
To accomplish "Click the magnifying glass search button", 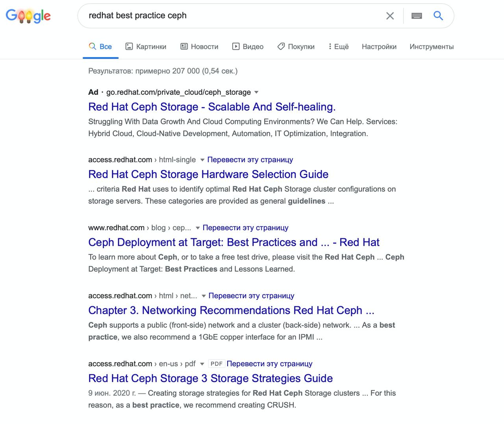I will tap(438, 16).
